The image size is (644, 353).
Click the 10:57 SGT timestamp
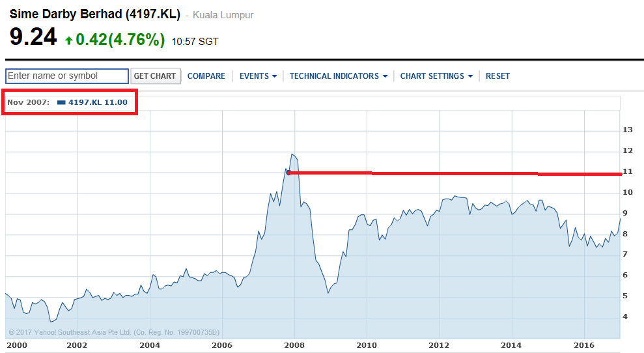[x=195, y=42]
